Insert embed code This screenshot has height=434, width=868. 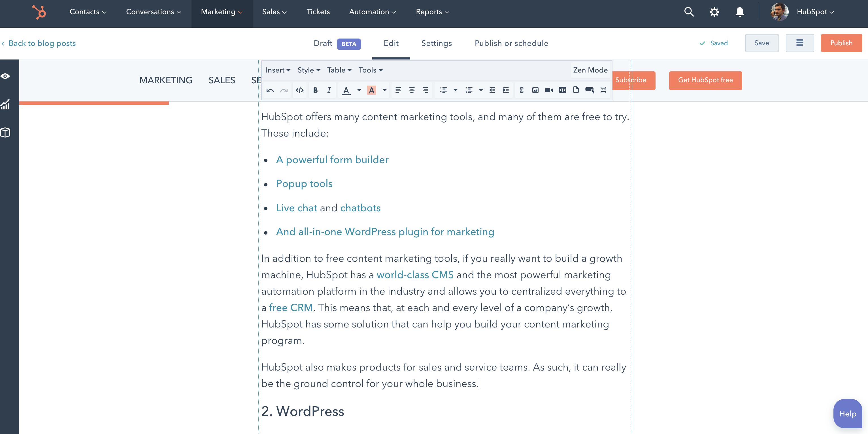pyautogui.click(x=562, y=90)
